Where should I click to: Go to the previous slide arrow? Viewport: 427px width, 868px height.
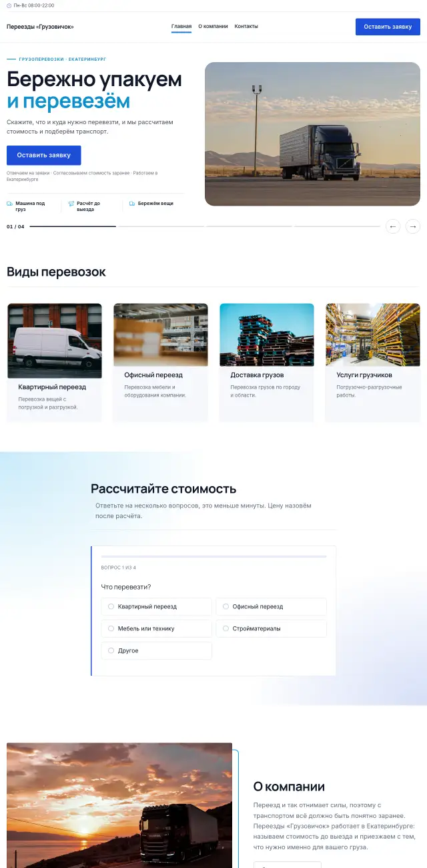click(x=393, y=226)
